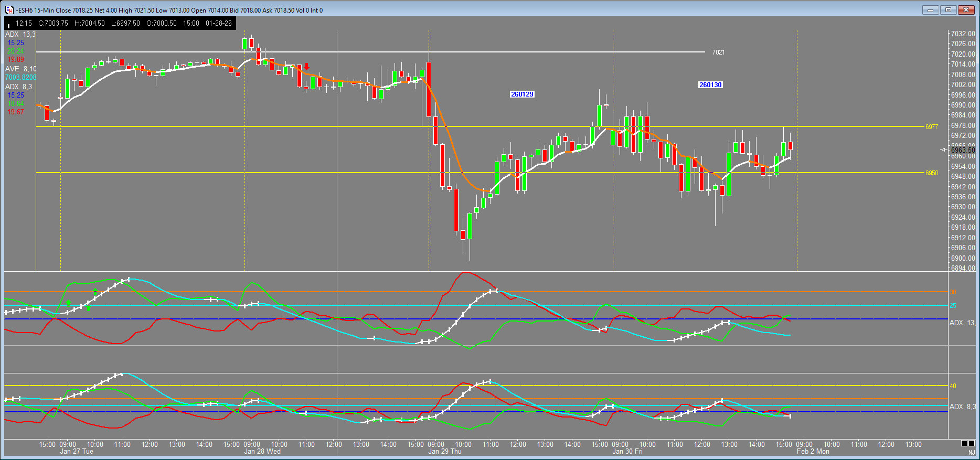This screenshot has width=980, height=460.
Task: Click the right black square at bottom right
Action: [x=973, y=443]
